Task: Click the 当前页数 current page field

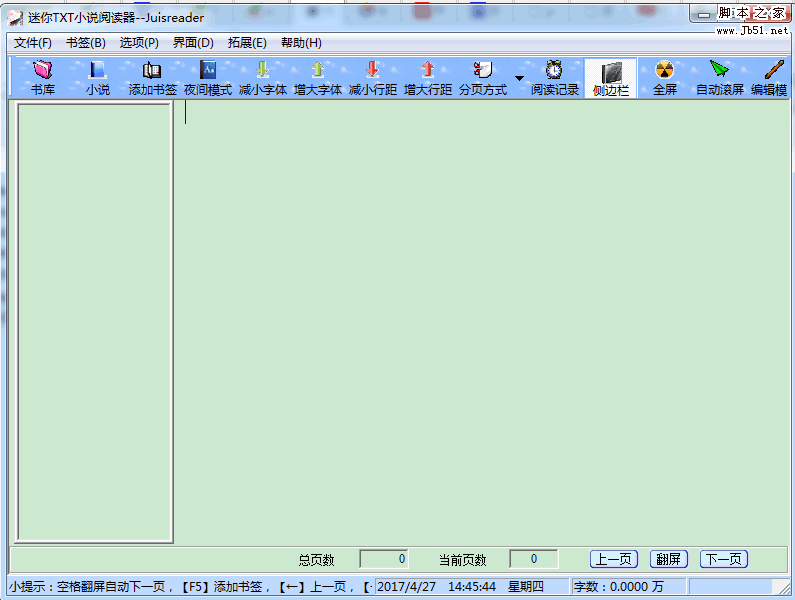Action: pos(533,559)
